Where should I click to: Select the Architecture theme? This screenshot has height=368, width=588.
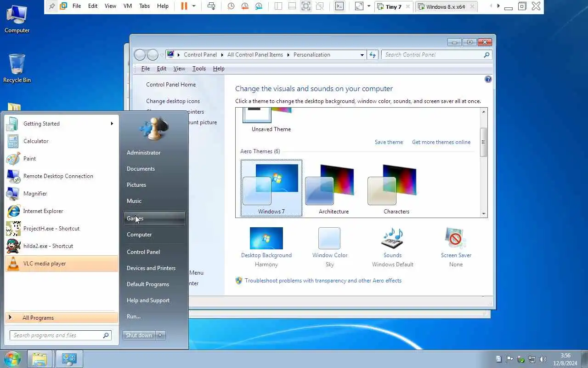[x=334, y=189]
